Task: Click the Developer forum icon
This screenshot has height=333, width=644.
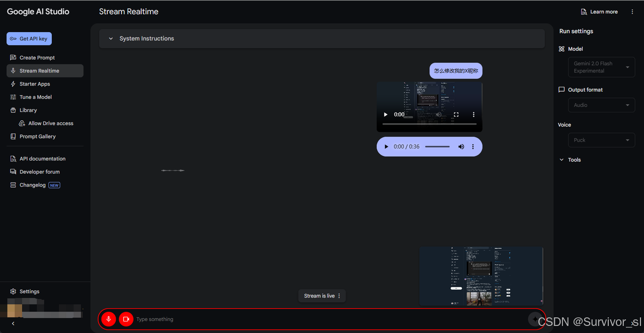Action: click(x=13, y=172)
